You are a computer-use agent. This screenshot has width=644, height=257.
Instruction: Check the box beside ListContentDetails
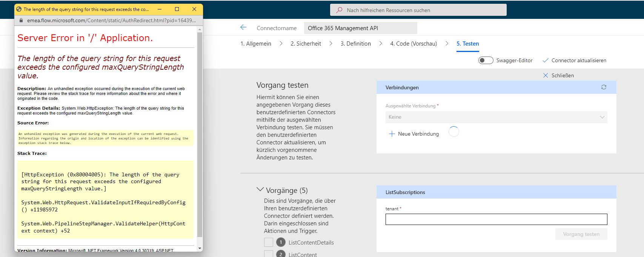(269, 242)
